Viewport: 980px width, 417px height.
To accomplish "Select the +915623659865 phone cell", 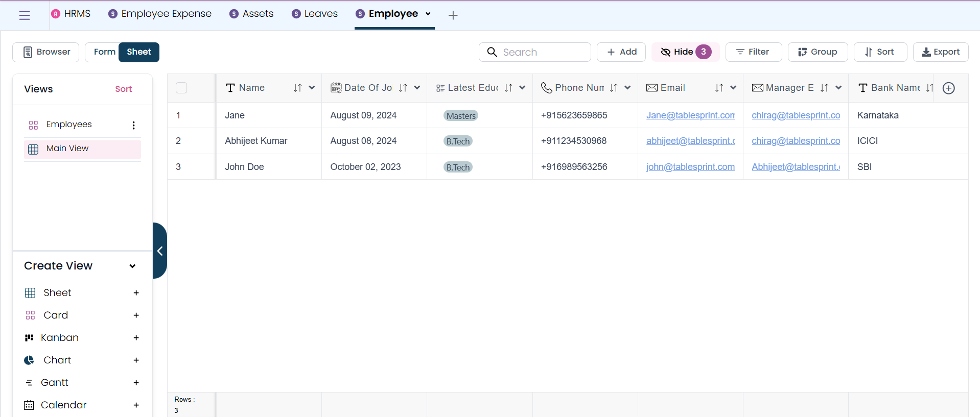I will pyautogui.click(x=585, y=115).
